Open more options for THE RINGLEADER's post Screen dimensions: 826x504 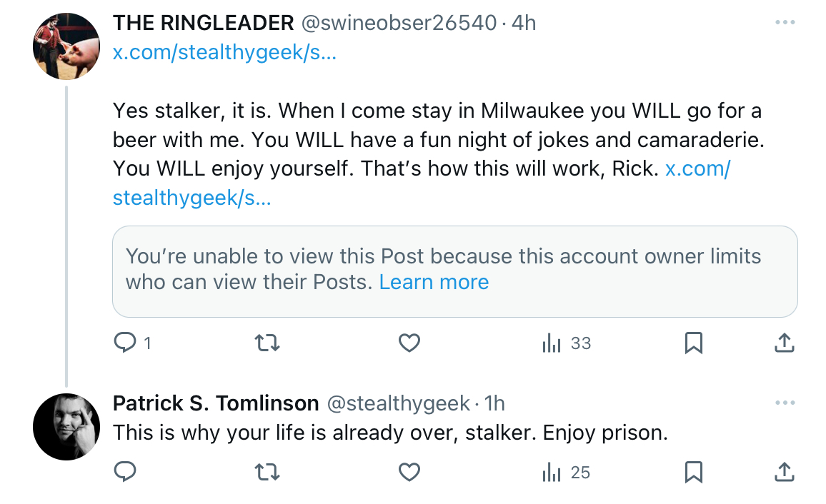click(785, 22)
